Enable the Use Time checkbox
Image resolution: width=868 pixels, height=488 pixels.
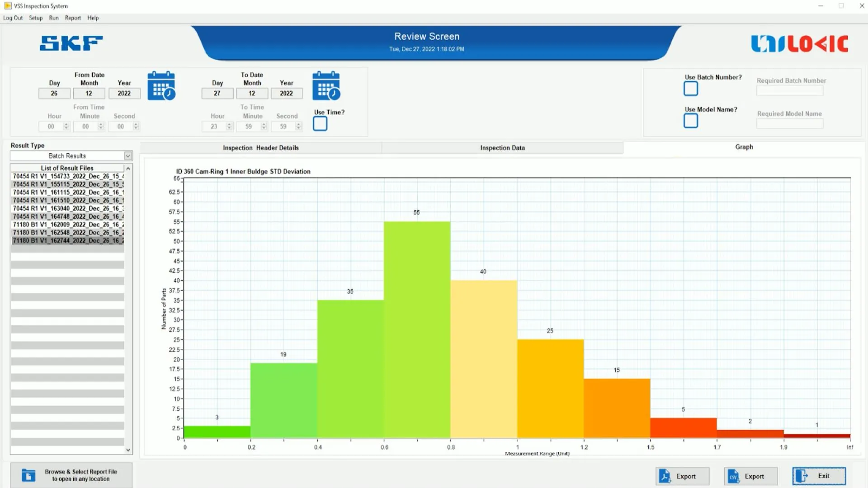point(320,124)
